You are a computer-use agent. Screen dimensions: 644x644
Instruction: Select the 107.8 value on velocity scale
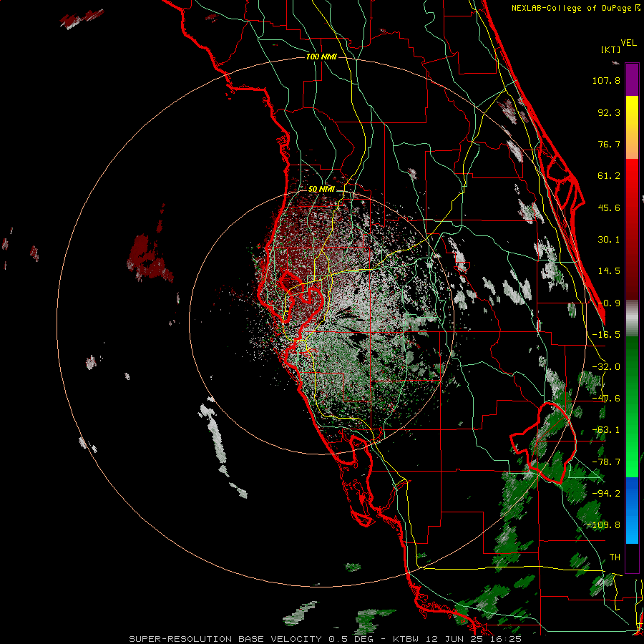coord(606,80)
